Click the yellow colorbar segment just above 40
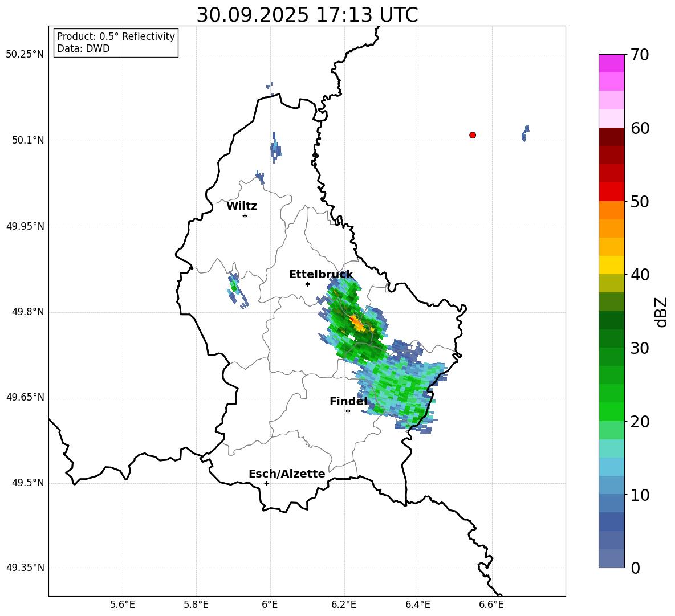This screenshot has width=675, height=616. pos(612,266)
